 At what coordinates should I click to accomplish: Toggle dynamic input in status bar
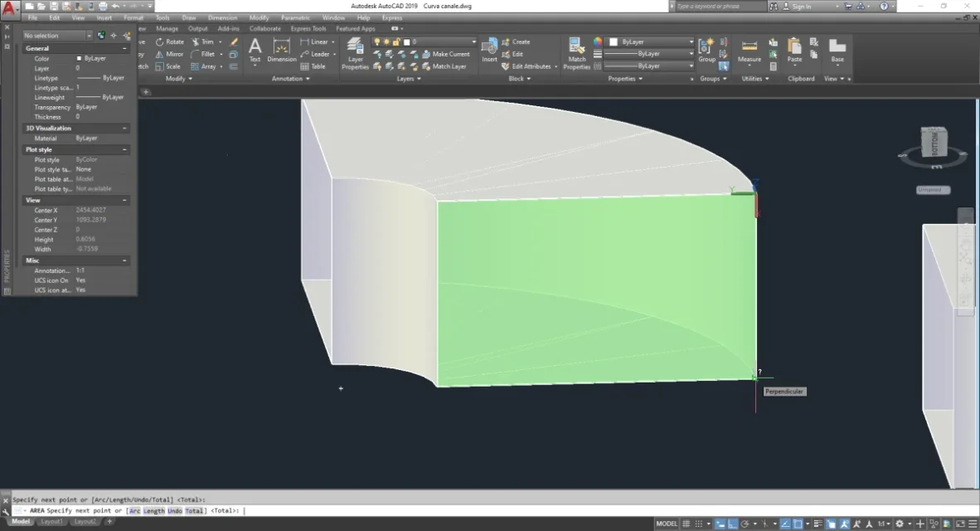pyautogui.click(x=720, y=524)
